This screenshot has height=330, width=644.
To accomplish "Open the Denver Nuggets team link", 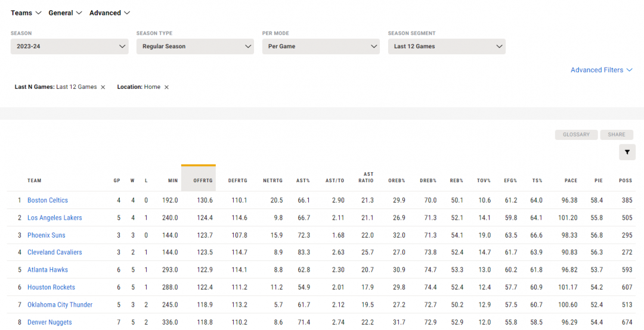I will point(49,322).
